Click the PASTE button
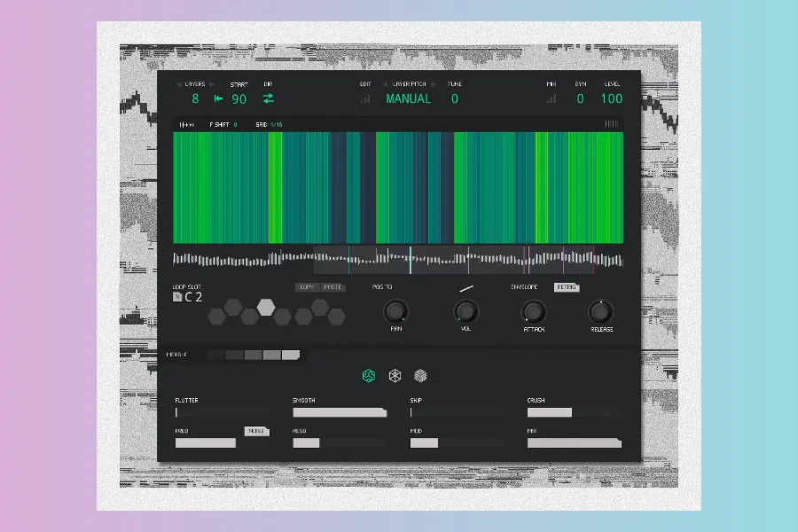 (333, 287)
